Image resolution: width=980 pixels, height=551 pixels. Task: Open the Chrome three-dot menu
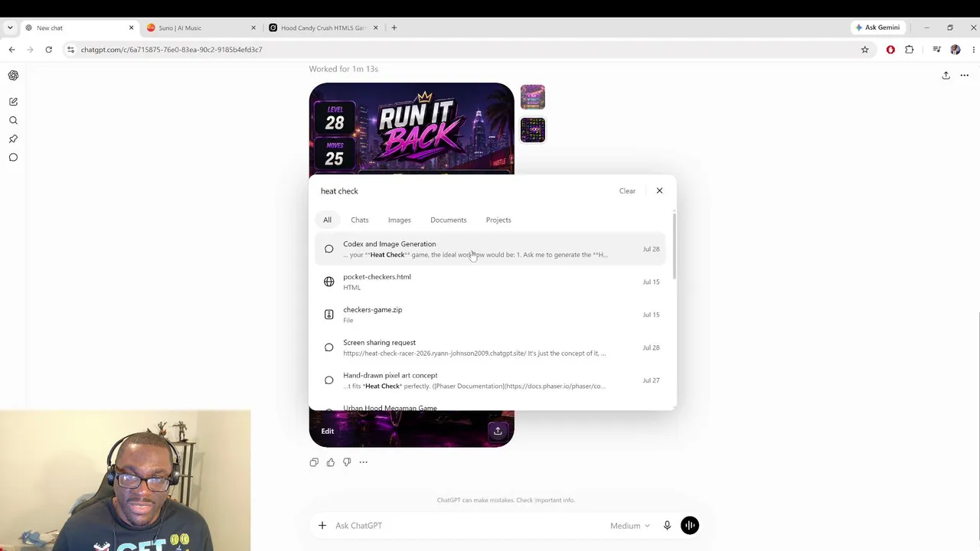coord(973,50)
